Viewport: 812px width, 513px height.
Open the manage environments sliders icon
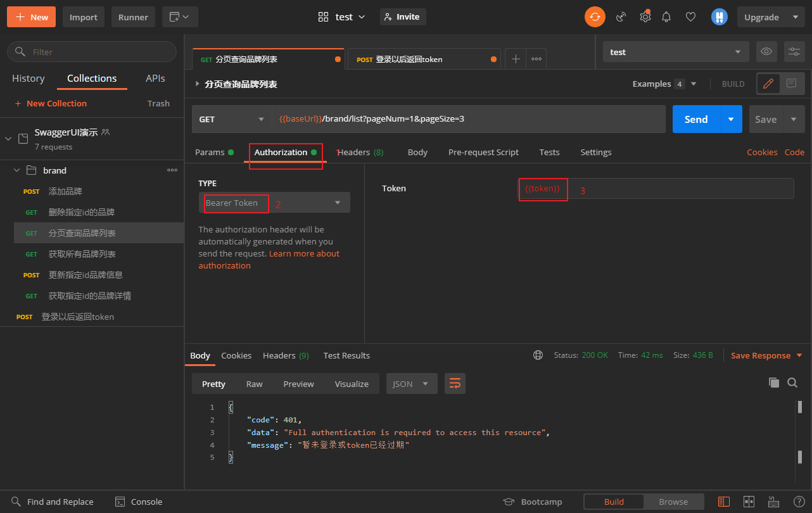tap(794, 52)
